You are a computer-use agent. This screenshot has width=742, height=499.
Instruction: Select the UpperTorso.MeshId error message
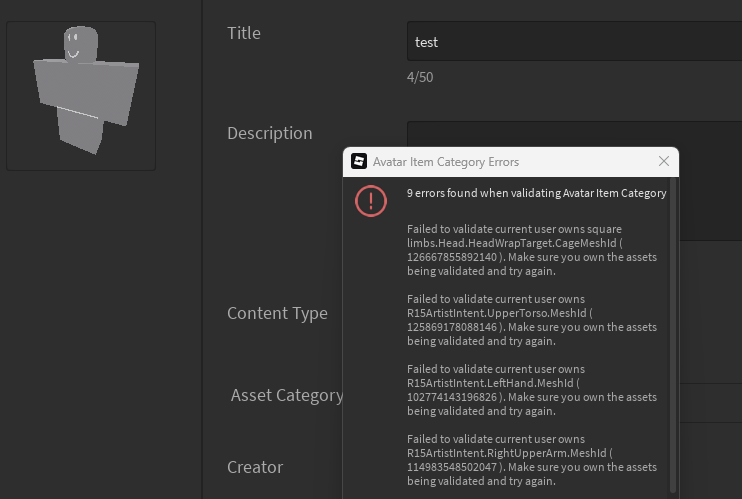[x=531, y=320]
